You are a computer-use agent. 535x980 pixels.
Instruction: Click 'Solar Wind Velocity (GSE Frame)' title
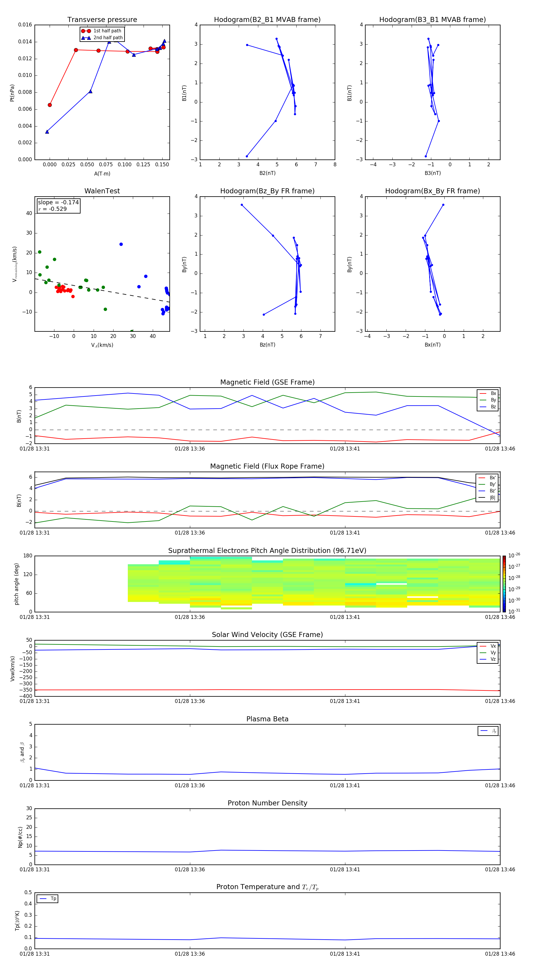[x=267, y=635]
